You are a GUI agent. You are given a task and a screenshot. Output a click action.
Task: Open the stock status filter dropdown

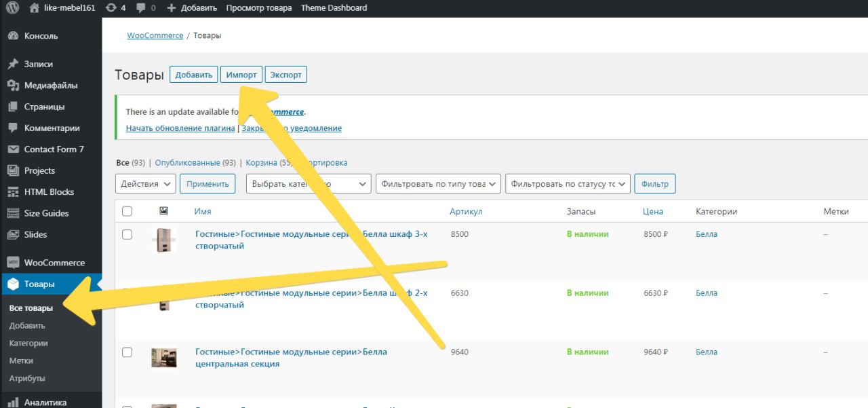coord(568,183)
